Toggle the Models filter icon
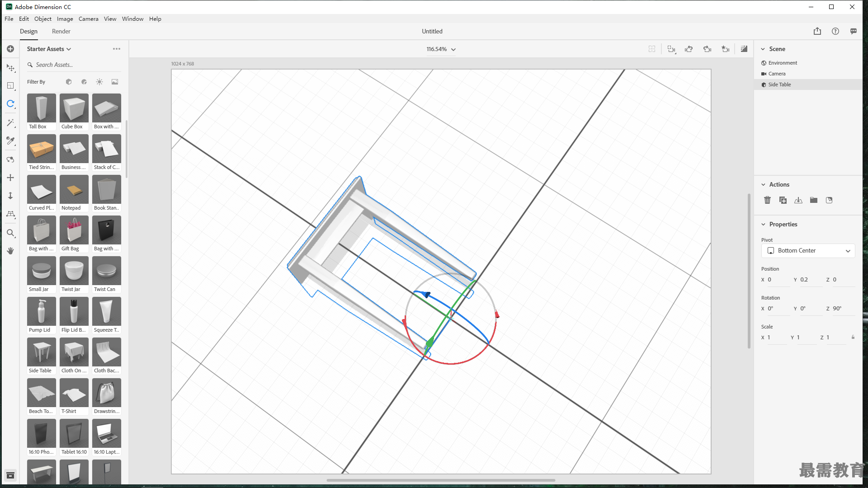 point(69,82)
